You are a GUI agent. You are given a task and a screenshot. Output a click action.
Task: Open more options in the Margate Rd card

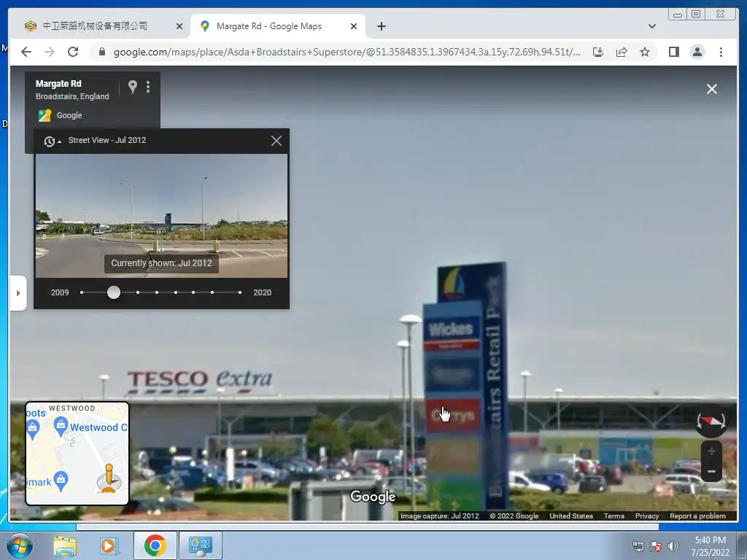(148, 87)
